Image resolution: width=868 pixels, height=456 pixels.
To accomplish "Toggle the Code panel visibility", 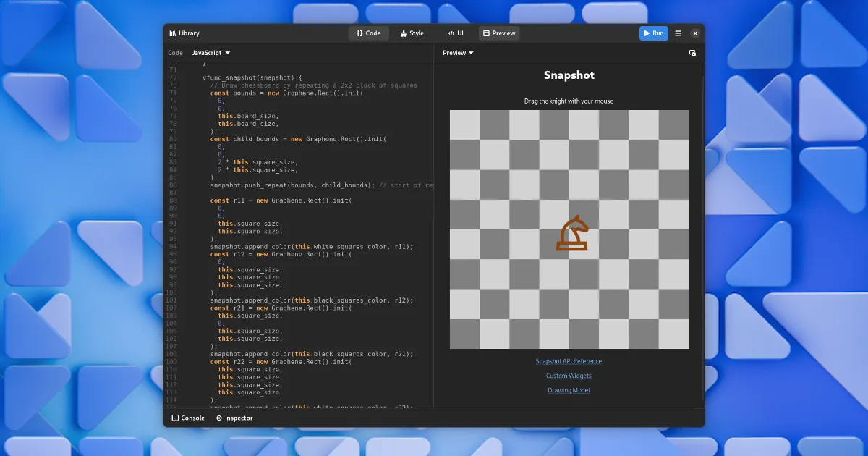I will tap(368, 33).
